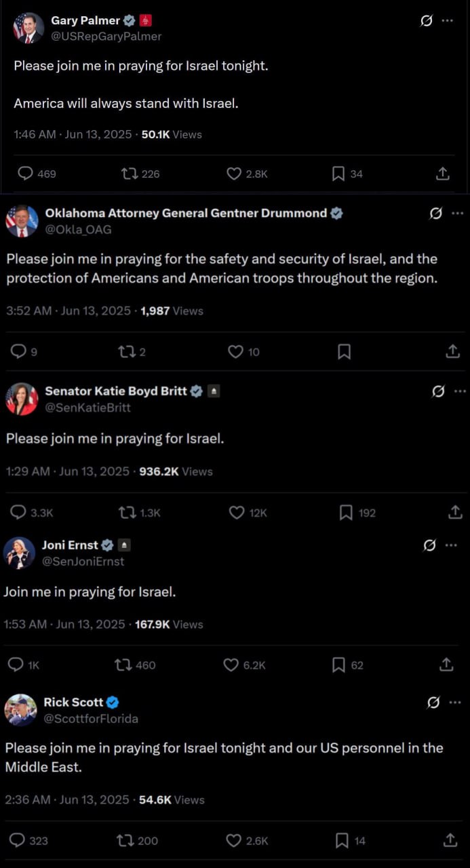Image resolution: width=470 pixels, height=868 pixels.
Task: Bookmark the Oklahoma Attorney General post
Action: [344, 351]
